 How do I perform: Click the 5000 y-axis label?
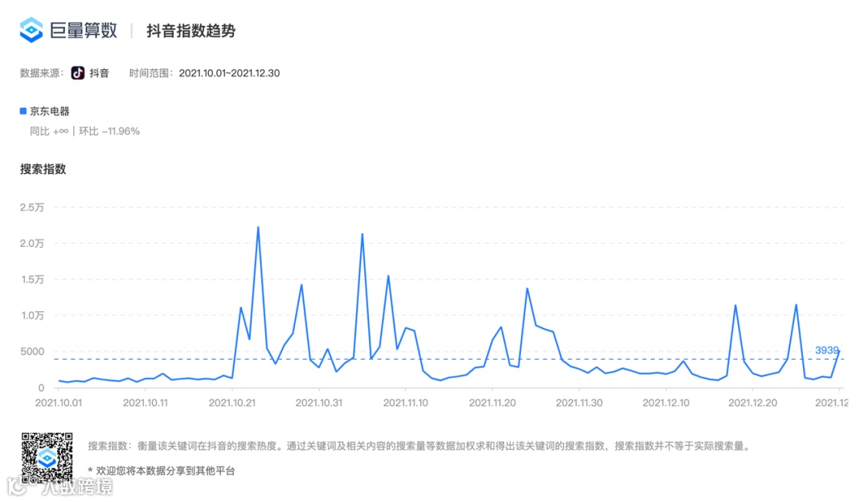(33, 352)
